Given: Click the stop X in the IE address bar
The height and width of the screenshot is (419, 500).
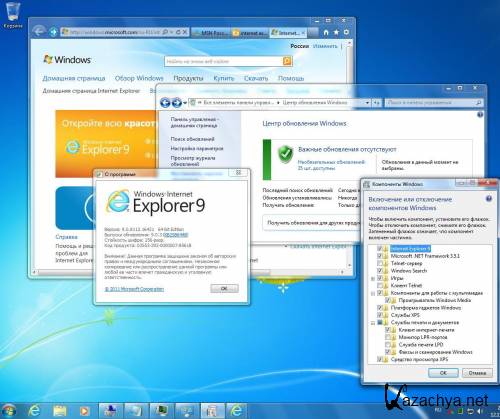Looking at the screenshot, I should [x=185, y=32].
